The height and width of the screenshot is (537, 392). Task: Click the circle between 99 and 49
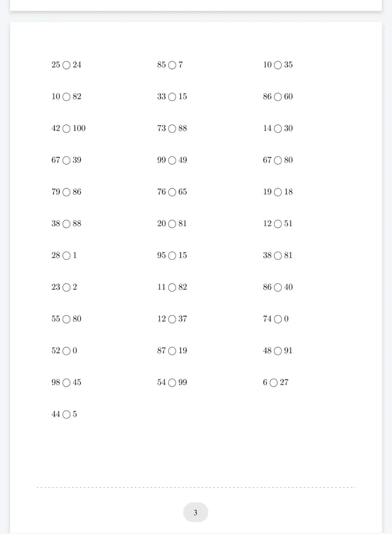pos(172,161)
